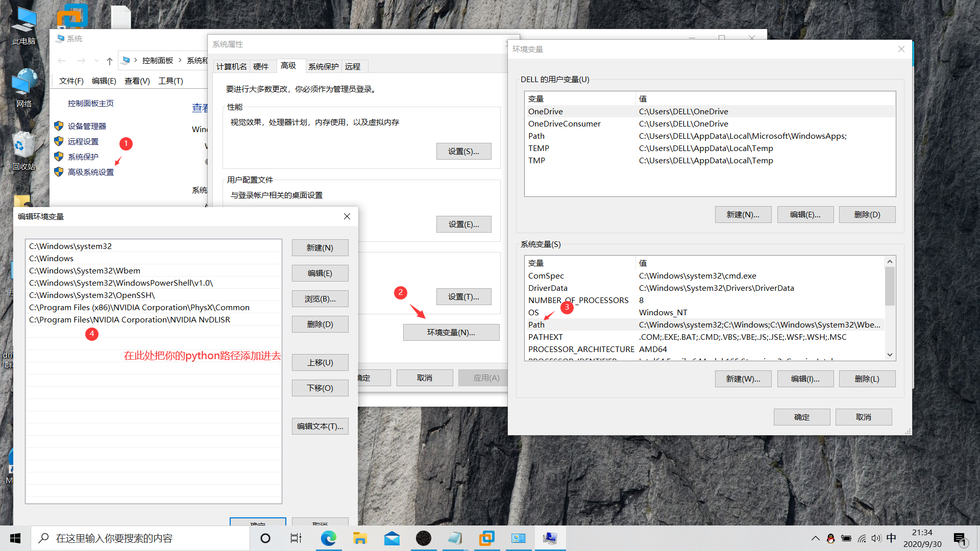Image resolution: width=980 pixels, height=551 pixels.
Task: Select the C:\Windows\System32\OpenSSH\ entry
Action: [92, 295]
